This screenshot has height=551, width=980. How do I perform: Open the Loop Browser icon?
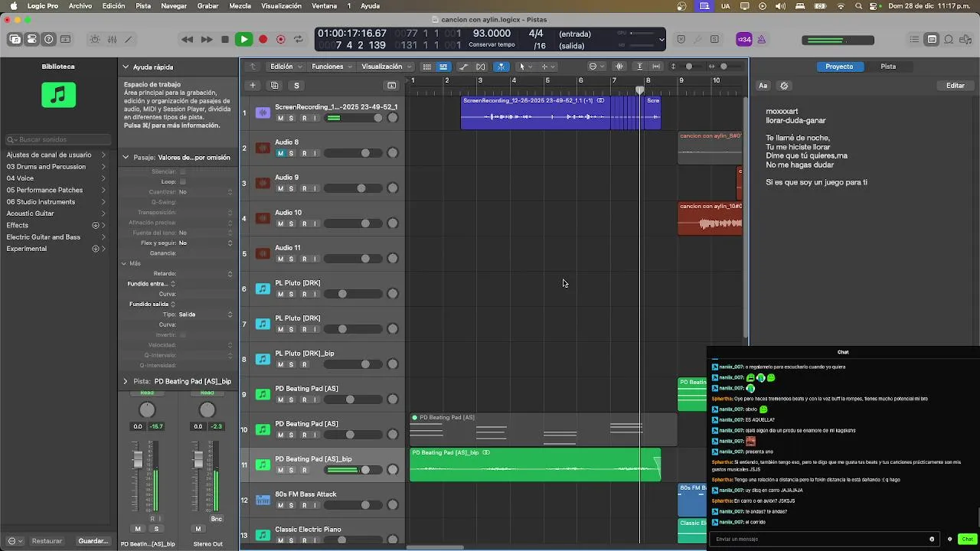tap(949, 39)
